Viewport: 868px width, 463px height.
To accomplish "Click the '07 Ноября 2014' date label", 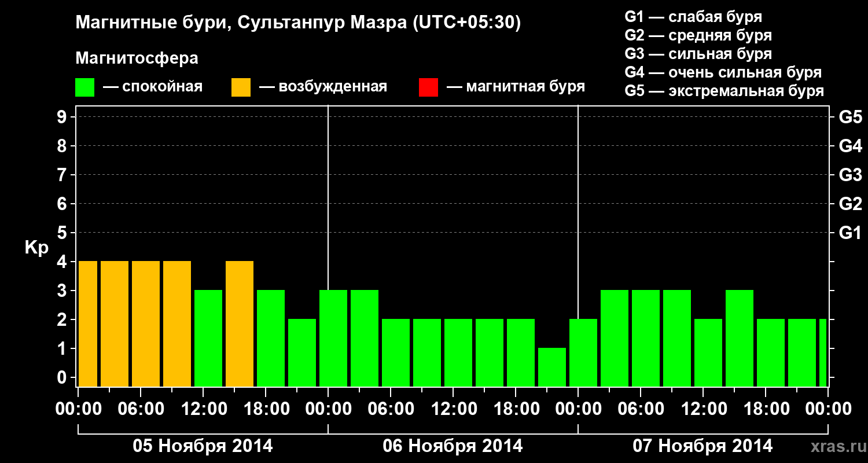I will point(703,446).
